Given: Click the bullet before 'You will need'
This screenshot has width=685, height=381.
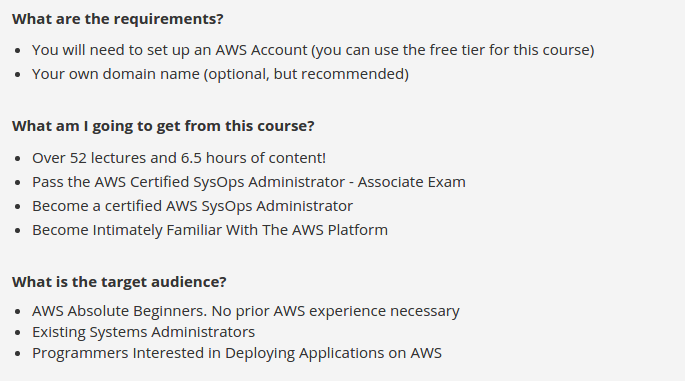Looking at the screenshot, I should (x=17, y=51).
